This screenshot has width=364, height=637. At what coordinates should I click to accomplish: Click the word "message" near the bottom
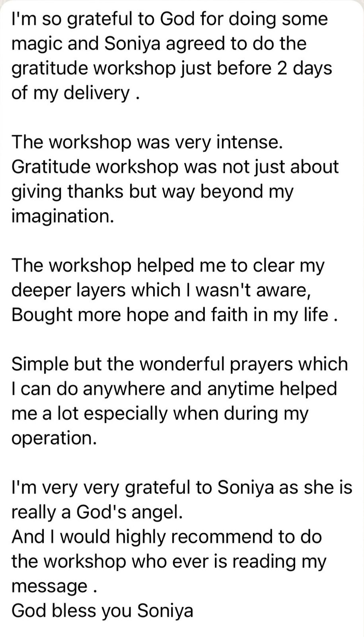(x=50, y=586)
